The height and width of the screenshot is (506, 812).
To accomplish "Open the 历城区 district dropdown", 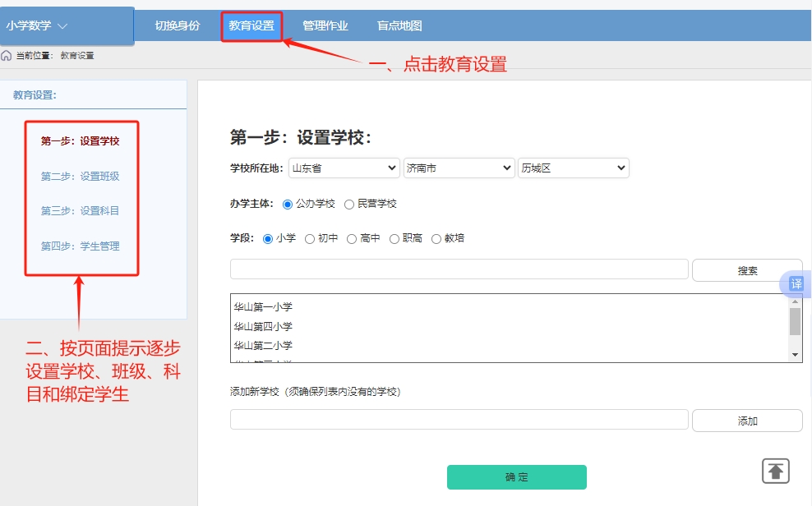I will click(573, 168).
